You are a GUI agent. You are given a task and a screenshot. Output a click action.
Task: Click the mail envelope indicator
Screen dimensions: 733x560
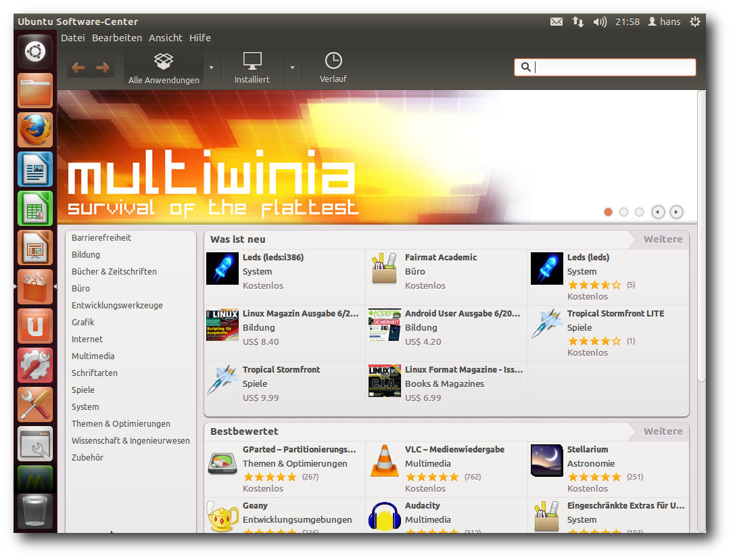click(557, 22)
